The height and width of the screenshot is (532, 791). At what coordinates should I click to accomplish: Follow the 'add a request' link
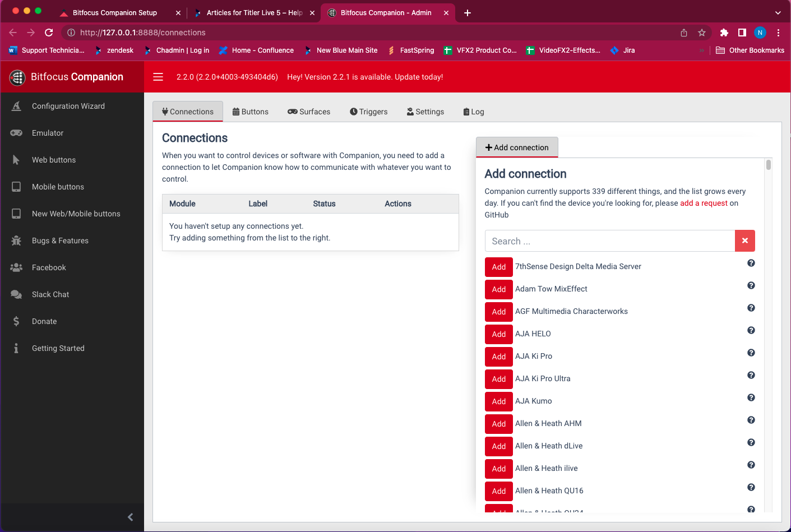(x=704, y=203)
